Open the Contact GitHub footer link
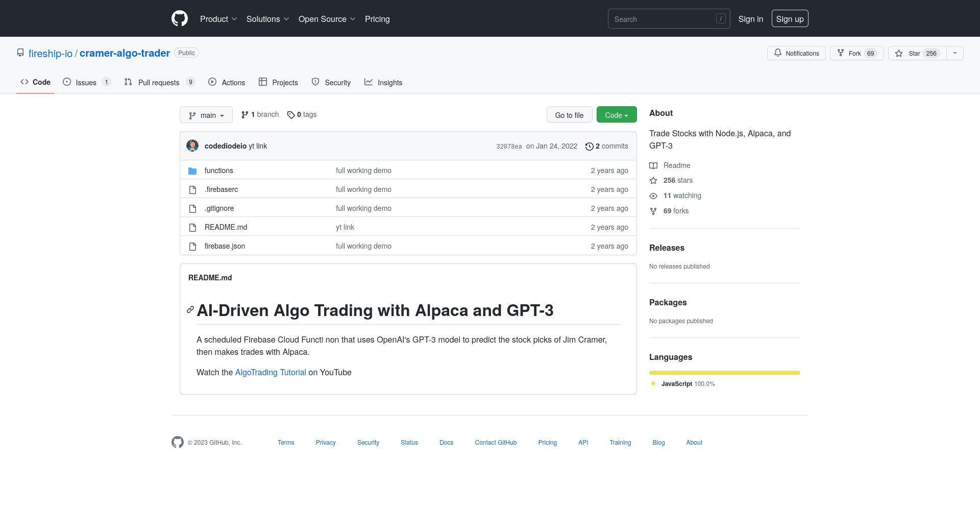Image resolution: width=980 pixels, height=508 pixels. pos(496,443)
